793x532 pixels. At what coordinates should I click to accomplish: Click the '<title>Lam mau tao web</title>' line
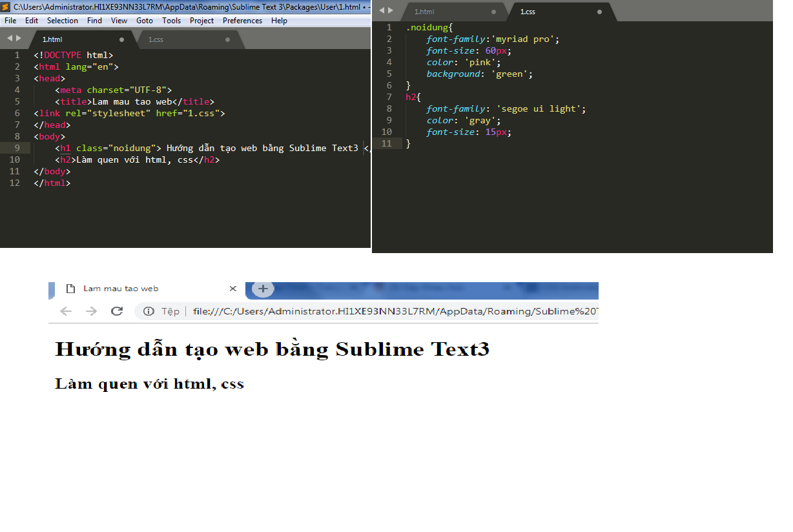(x=134, y=101)
